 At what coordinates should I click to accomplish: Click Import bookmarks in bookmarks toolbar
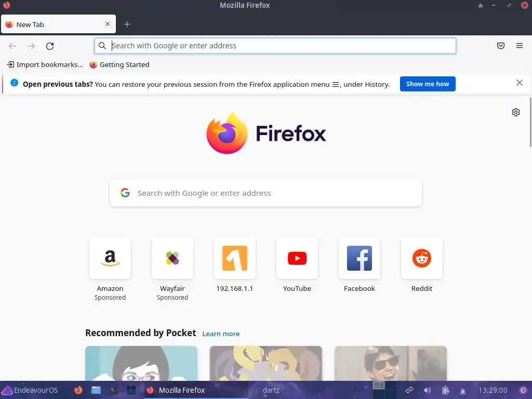coord(45,64)
